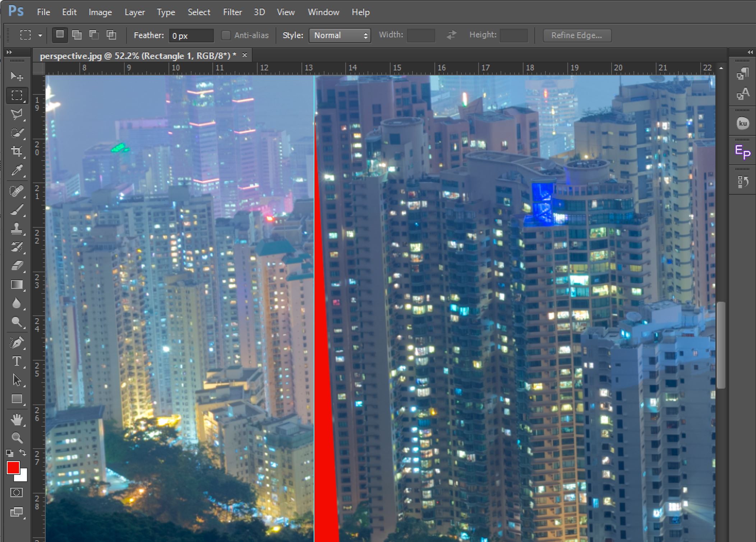Open the Filter menu
Image resolution: width=756 pixels, height=542 pixels.
coord(232,12)
